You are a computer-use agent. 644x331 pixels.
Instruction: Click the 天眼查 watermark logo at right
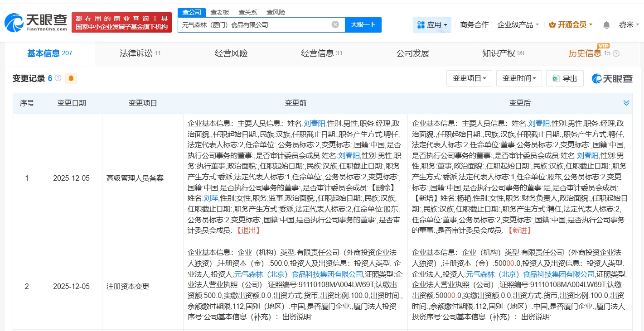pyautogui.click(x=612, y=79)
